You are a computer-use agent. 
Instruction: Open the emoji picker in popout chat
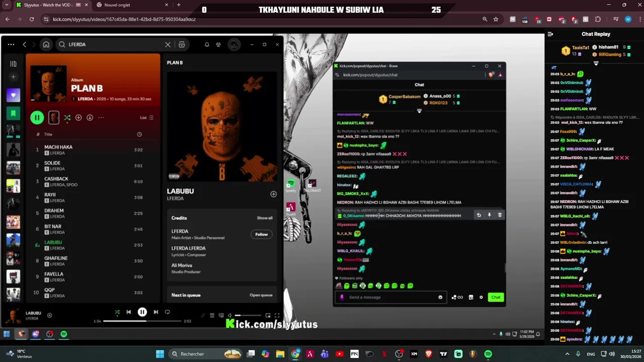point(440,297)
